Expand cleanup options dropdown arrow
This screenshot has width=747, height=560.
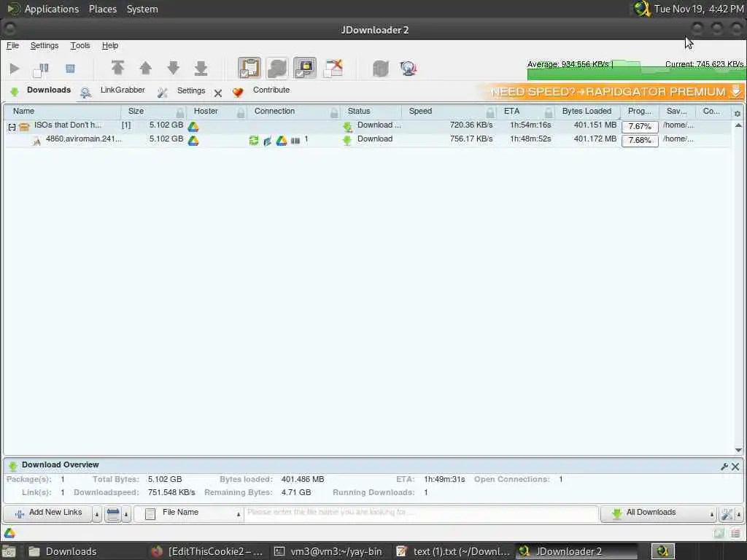[x=126, y=514]
